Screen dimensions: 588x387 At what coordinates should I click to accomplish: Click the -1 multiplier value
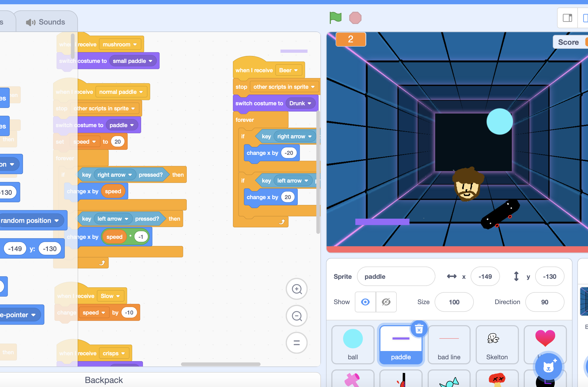(x=141, y=237)
